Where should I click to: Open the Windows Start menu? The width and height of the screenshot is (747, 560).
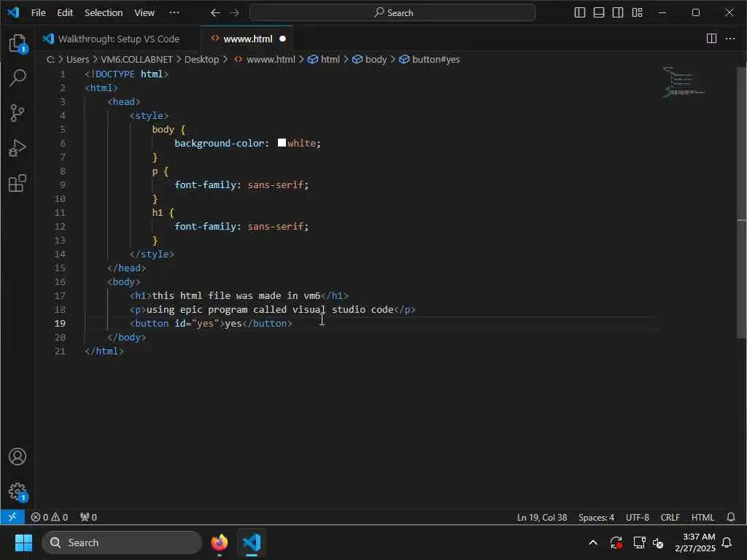[x=23, y=542]
